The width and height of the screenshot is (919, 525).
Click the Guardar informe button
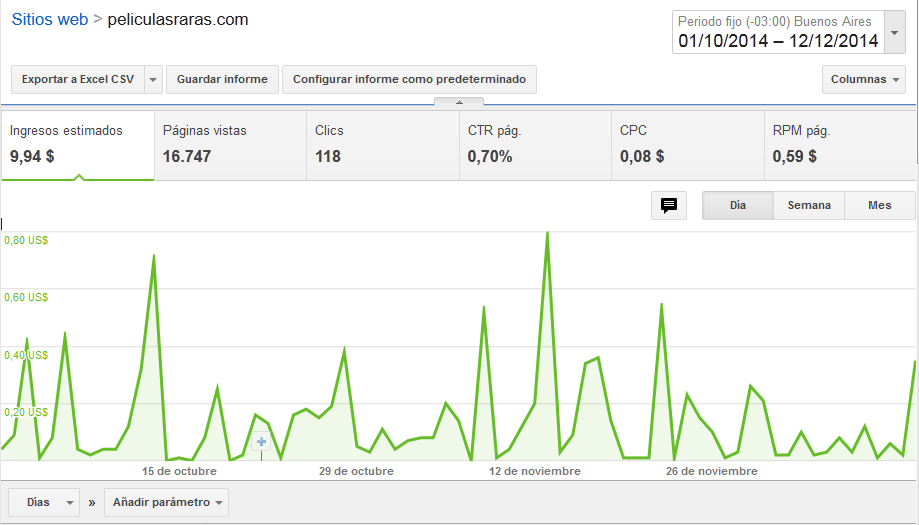point(222,80)
